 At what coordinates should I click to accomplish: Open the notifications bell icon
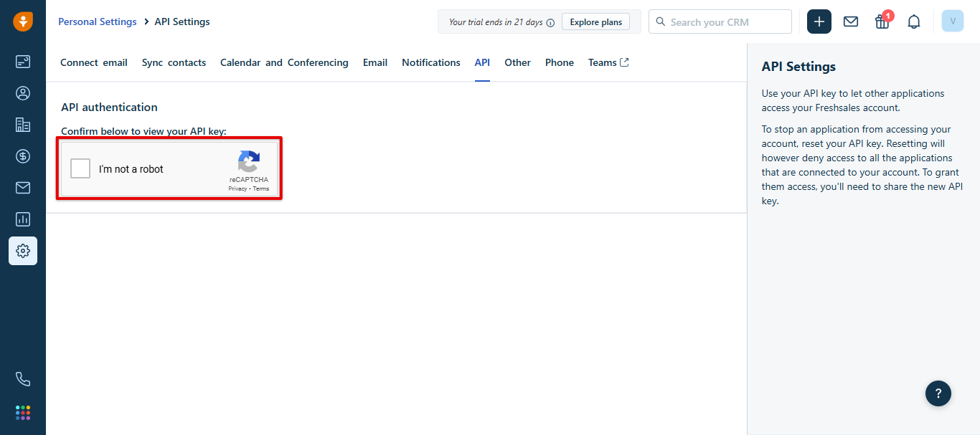914,21
